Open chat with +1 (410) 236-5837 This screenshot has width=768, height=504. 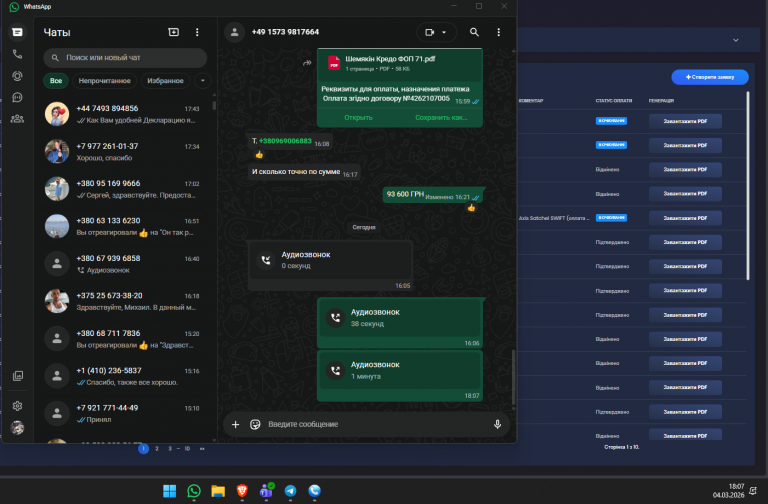click(x=125, y=376)
